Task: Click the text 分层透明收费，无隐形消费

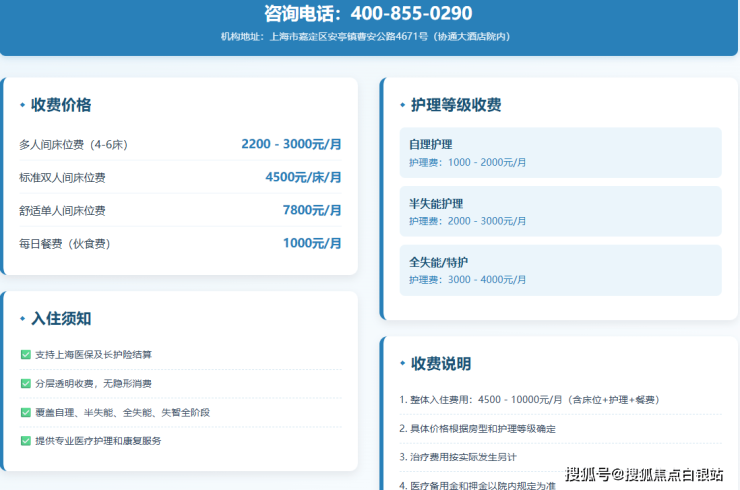Action: coord(93,383)
